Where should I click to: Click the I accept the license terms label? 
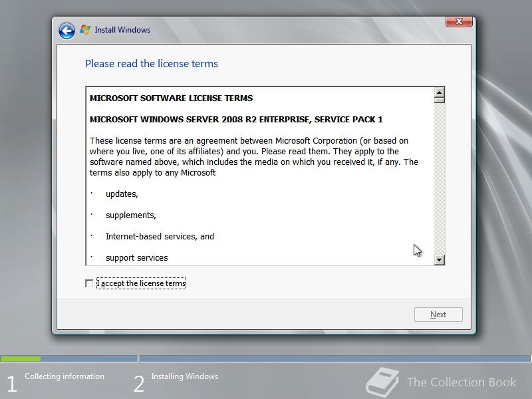point(141,283)
